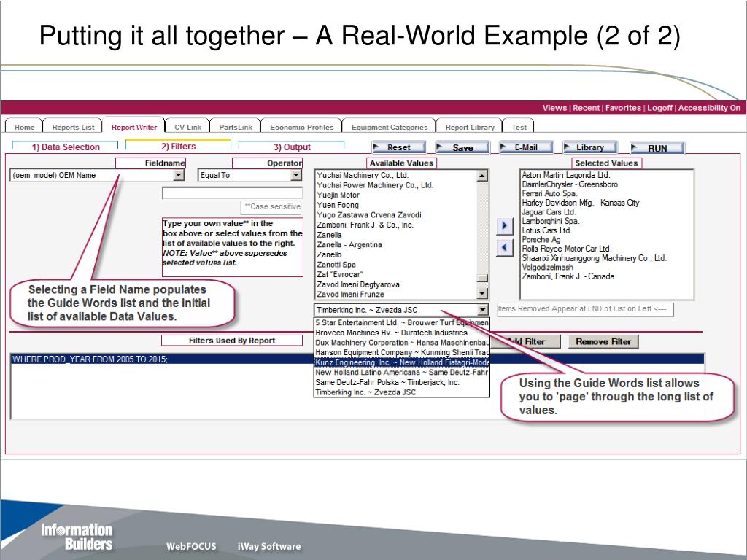Viewport: 747px width, 560px height.
Task: Open the PartsLink tab
Action: pos(236,127)
